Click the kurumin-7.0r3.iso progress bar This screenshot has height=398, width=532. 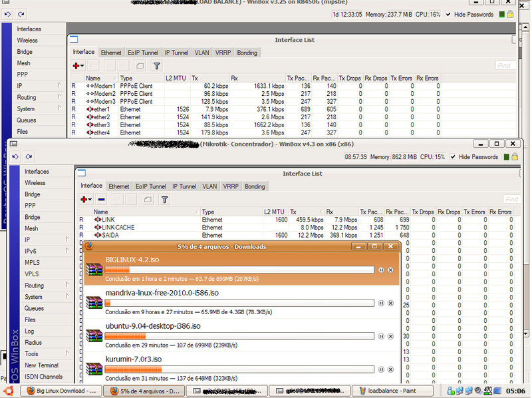(239, 369)
